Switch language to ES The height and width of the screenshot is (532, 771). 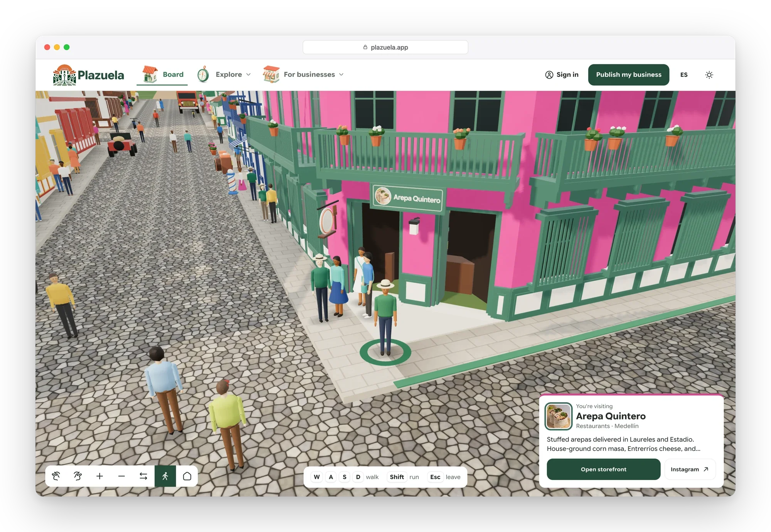coord(684,75)
